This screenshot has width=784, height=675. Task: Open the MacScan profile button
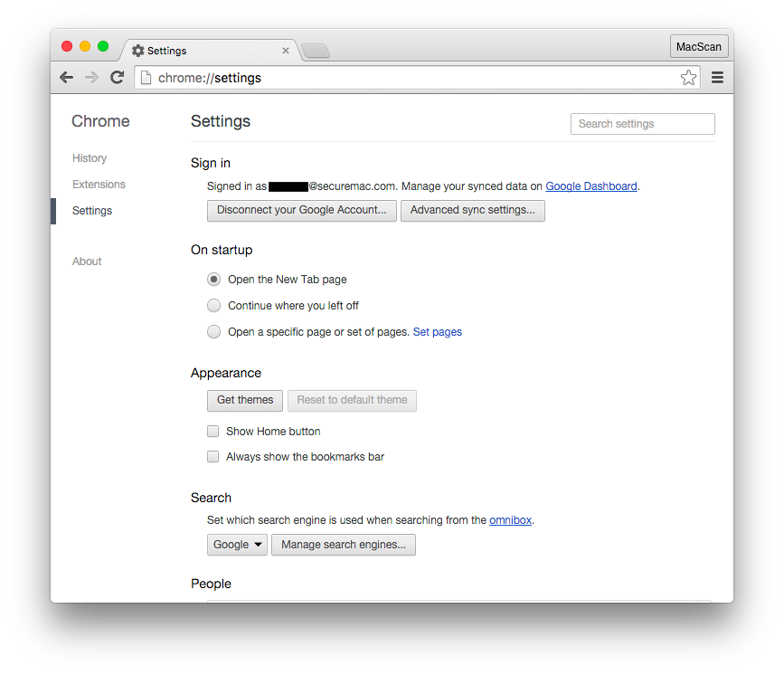coord(699,46)
